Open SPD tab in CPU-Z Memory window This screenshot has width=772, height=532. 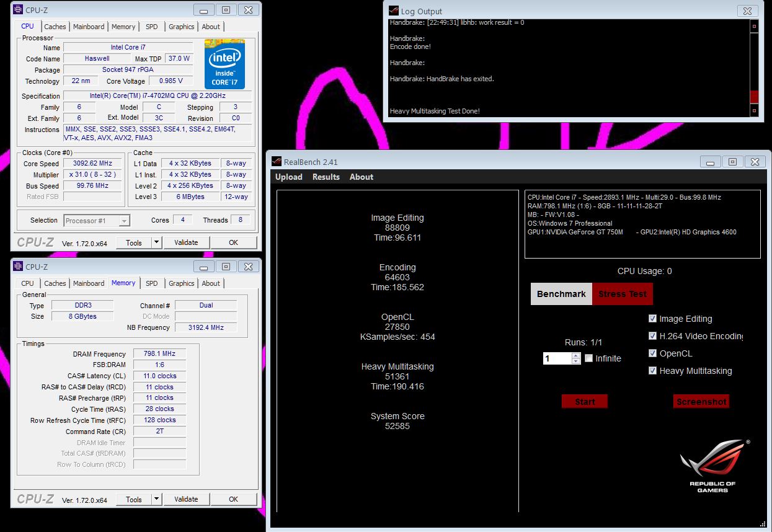click(152, 283)
